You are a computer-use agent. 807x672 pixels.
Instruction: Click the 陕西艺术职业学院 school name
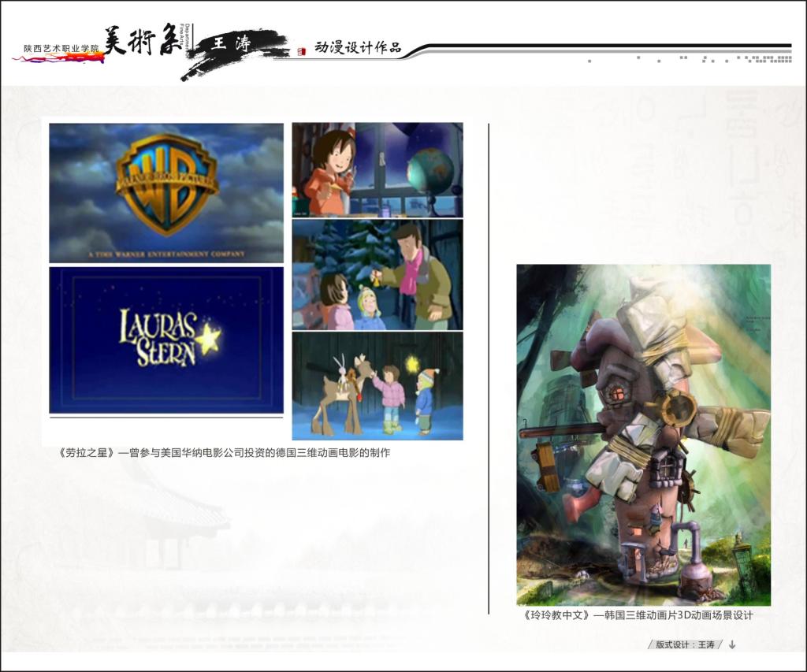pos(61,49)
